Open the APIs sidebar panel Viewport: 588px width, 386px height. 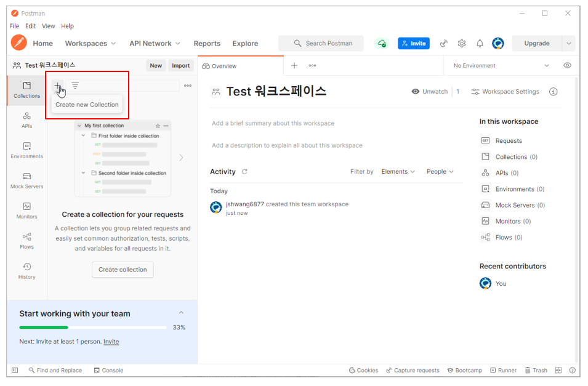(x=26, y=121)
